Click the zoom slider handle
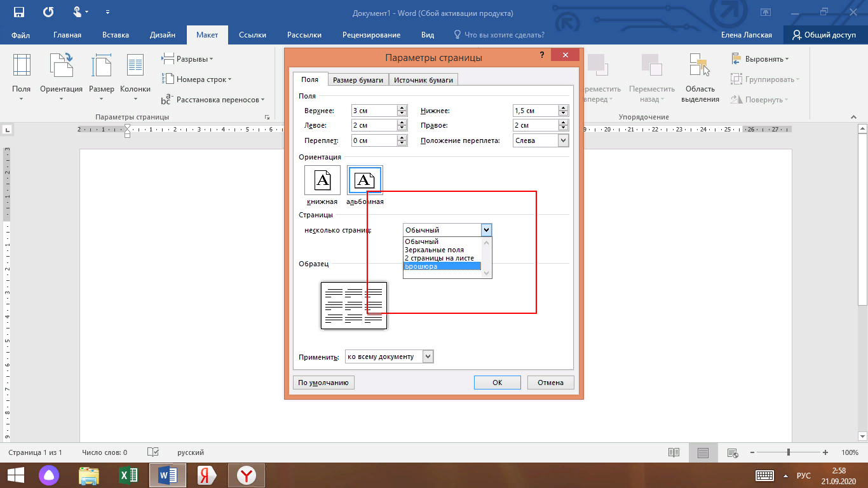The image size is (868, 488). click(789, 452)
